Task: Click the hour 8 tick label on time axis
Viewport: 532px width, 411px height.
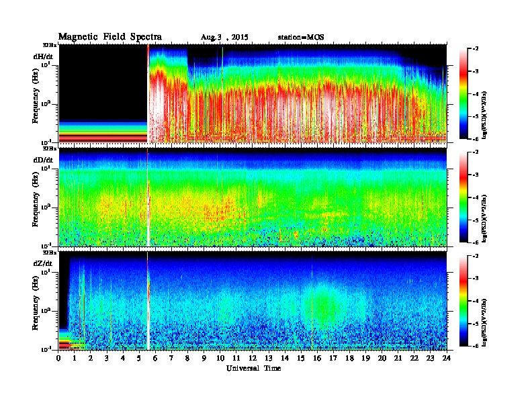Action: tap(187, 358)
